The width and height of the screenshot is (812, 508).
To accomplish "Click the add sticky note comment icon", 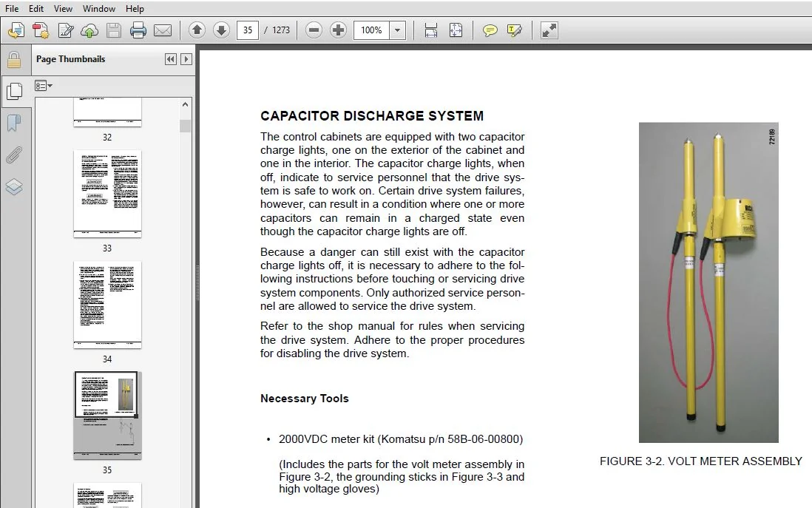I will point(490,30).
